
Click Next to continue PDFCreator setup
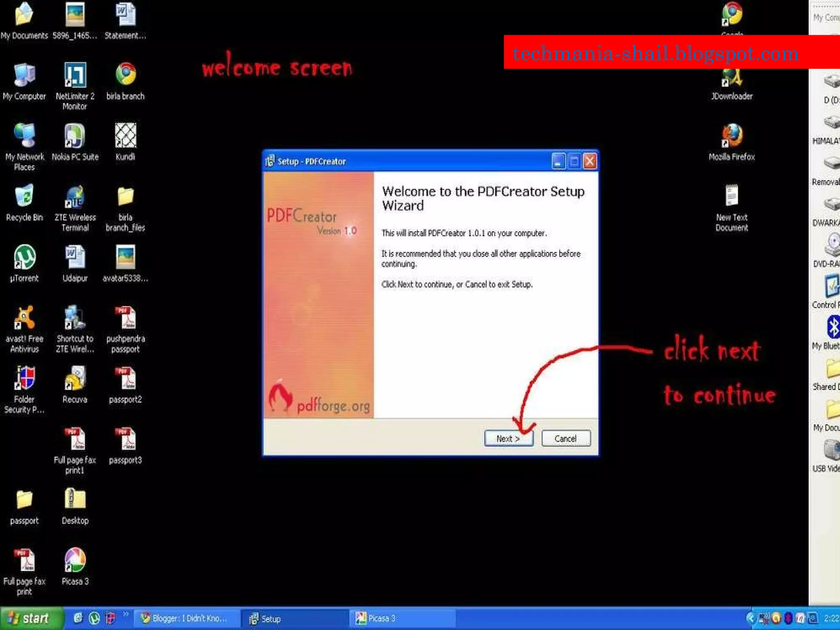click(x=508, y=438)
